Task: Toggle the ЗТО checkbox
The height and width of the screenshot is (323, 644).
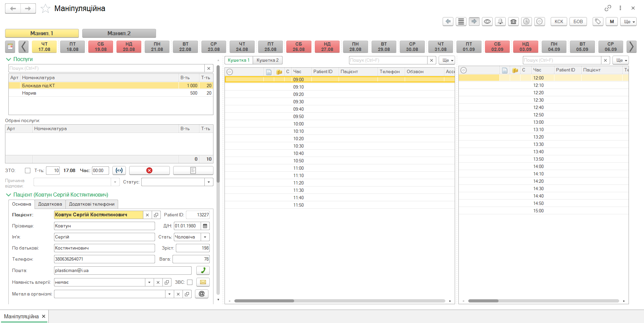Action: coord(28,171)
